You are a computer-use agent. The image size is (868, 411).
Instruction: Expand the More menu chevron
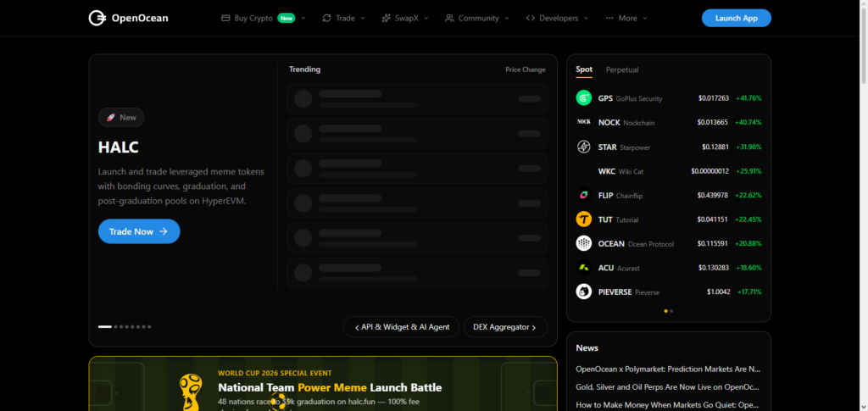tap(645, 19)
